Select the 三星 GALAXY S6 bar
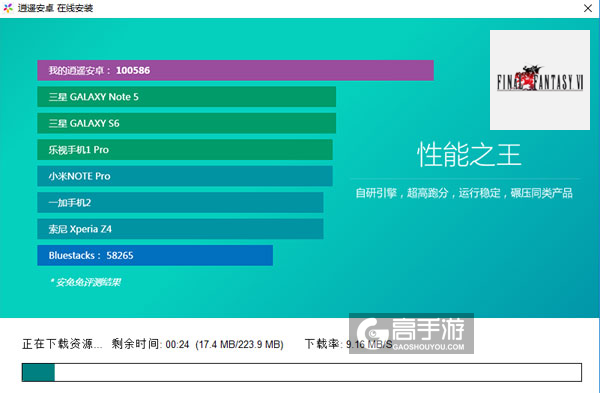 pyautogui.click(x=187, y=123)
